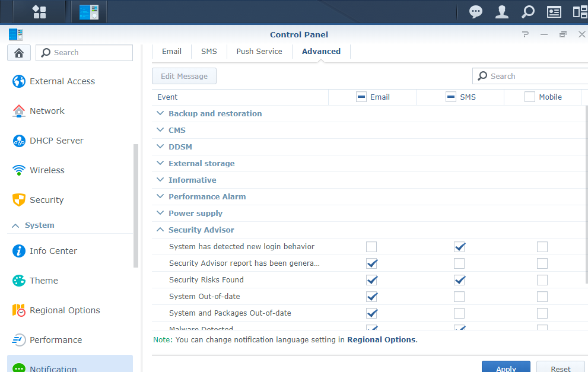Click the Event column header

point(240,97)
